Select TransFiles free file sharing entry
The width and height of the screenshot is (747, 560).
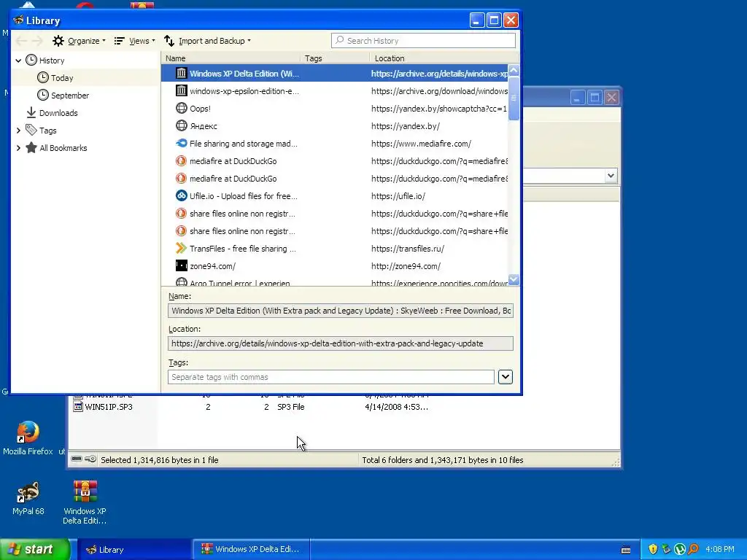(x=334, y=249)
